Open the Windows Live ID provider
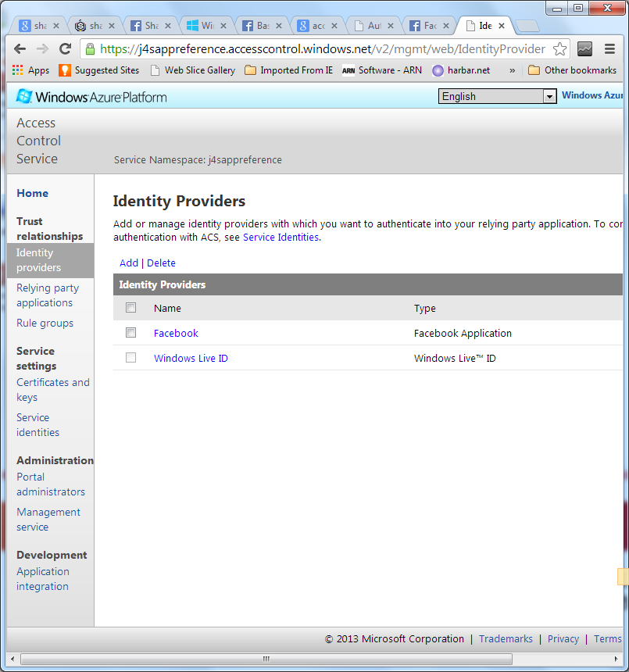 point(191,358)
